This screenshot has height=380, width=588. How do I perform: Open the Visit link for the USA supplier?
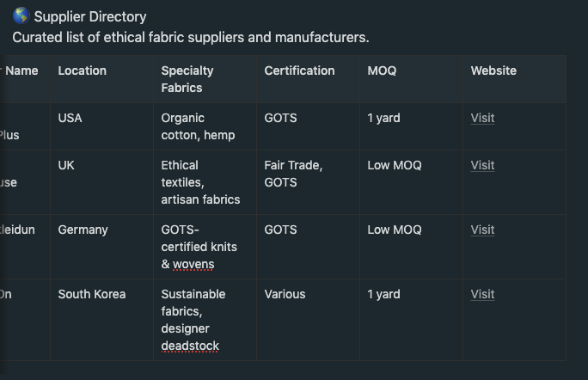[482, 118]
